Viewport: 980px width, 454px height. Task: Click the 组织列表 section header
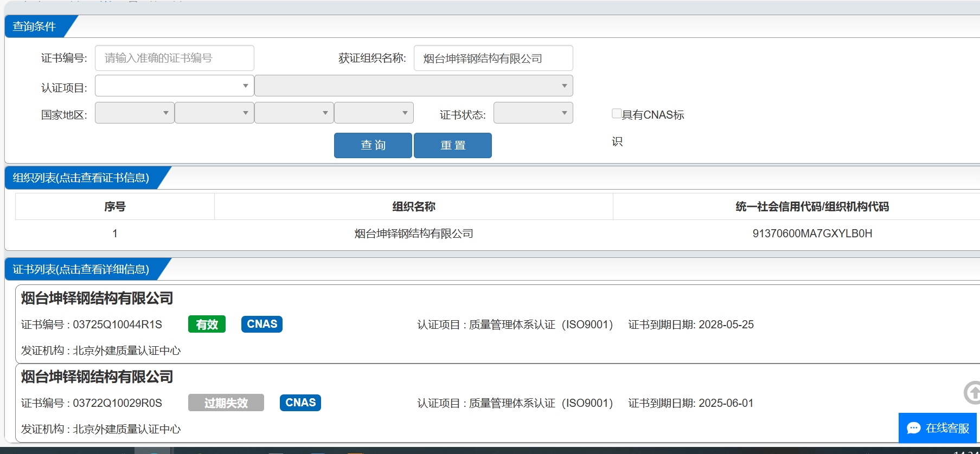[x=81, y=178]
